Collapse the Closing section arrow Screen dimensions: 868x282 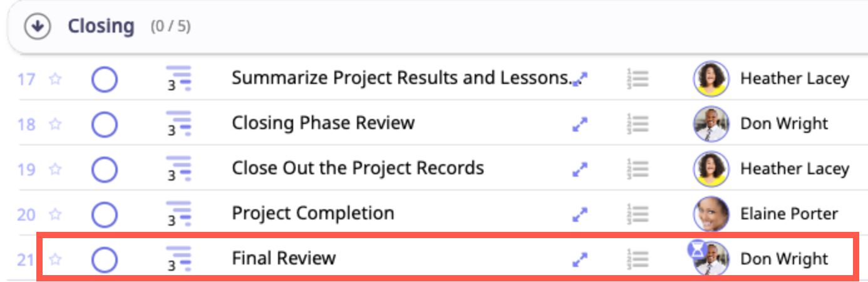(37, 27)
